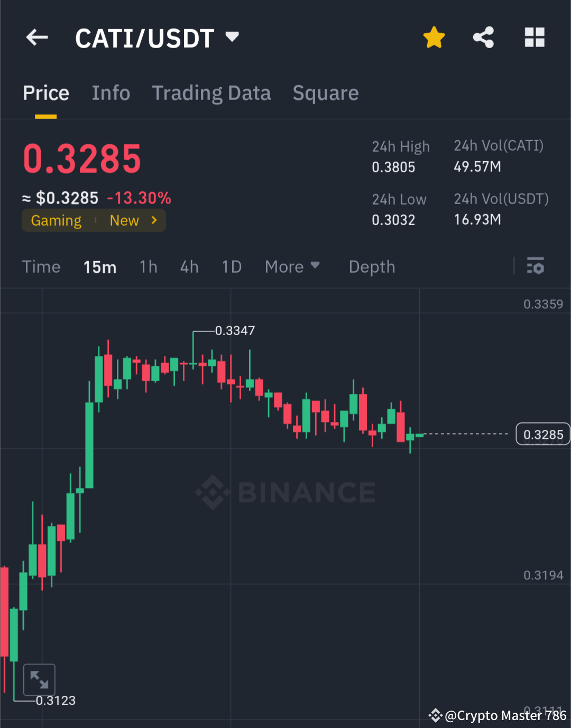Select the Depth view option
Screen dimensions: 571x728
point(372,266)
